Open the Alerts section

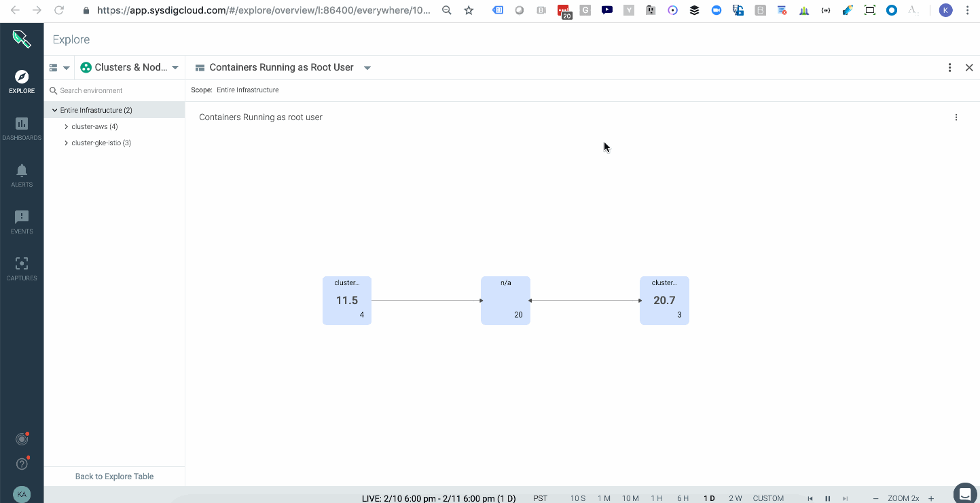pos(22,175)
